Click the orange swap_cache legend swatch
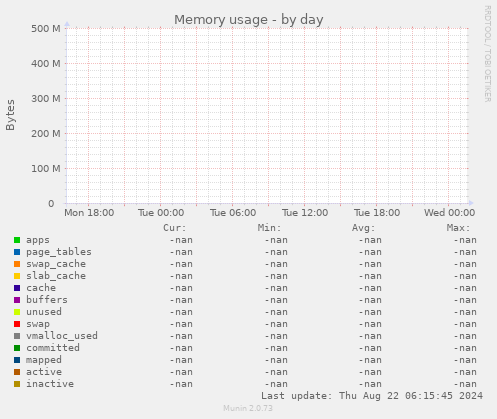Image resolution: width=497 pixels, height=419 pixels. point(17,264)
